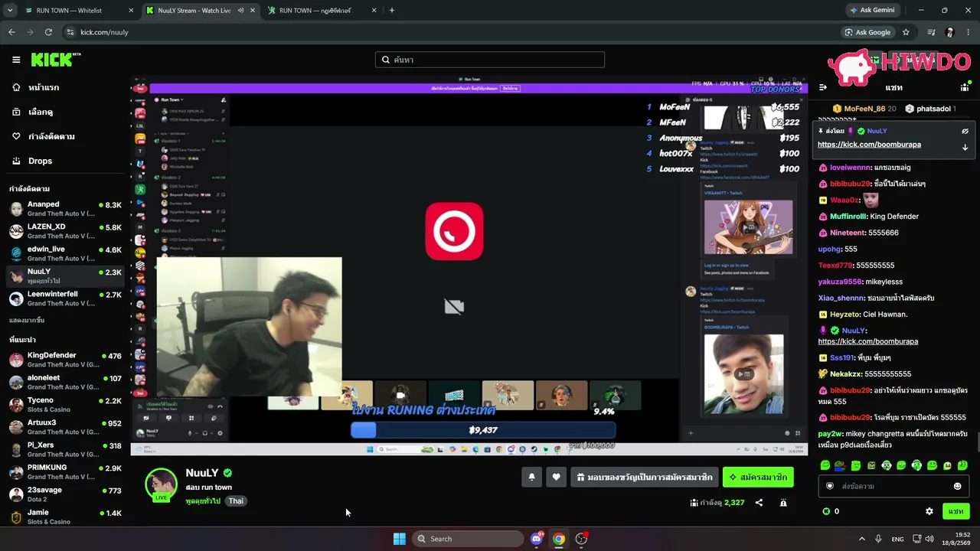Click the OBS Studio taskbar icon

[582, 539]
